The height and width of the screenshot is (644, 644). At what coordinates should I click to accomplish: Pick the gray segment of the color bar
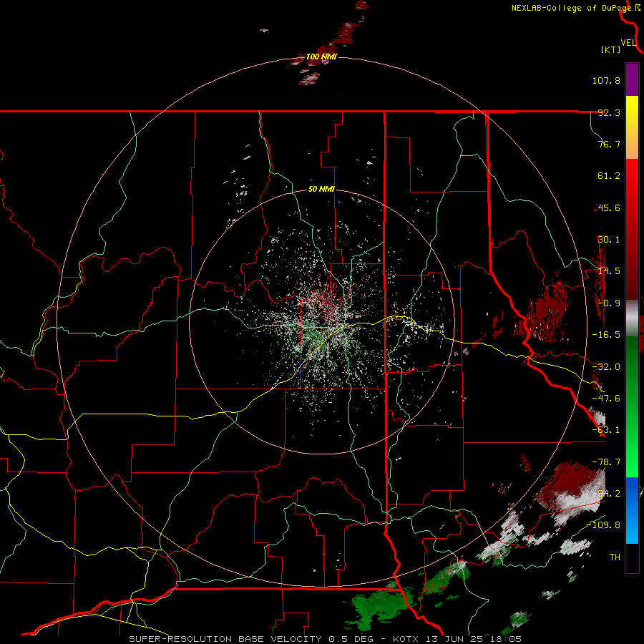tap(632, 318)
